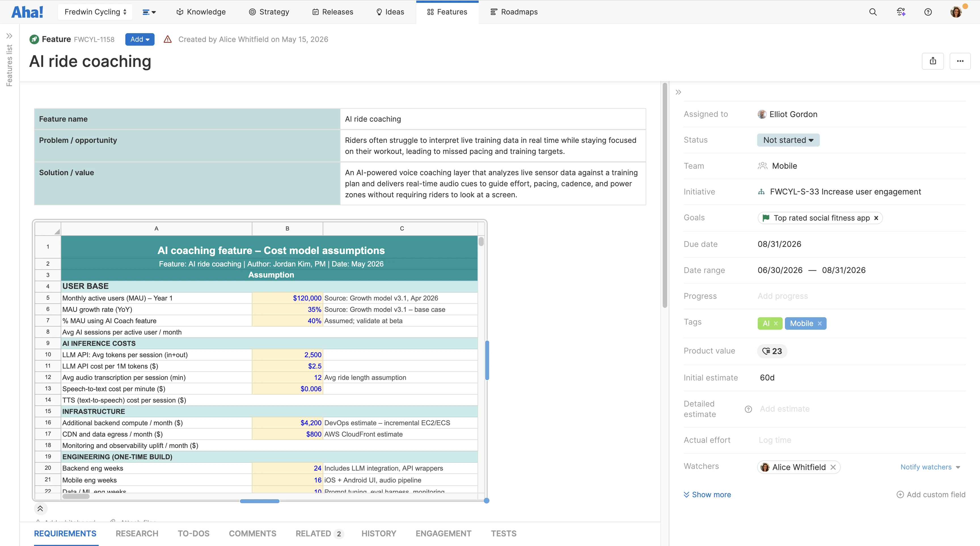Switch to the Engagement tab
The image size is (980, 546).
tap(443, 534)
